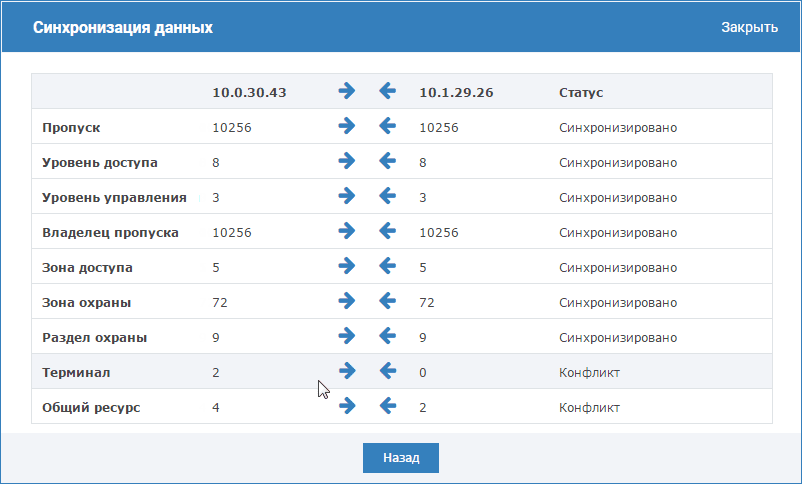Click right arrow in Зона доступа row

(x=347, y=266)
